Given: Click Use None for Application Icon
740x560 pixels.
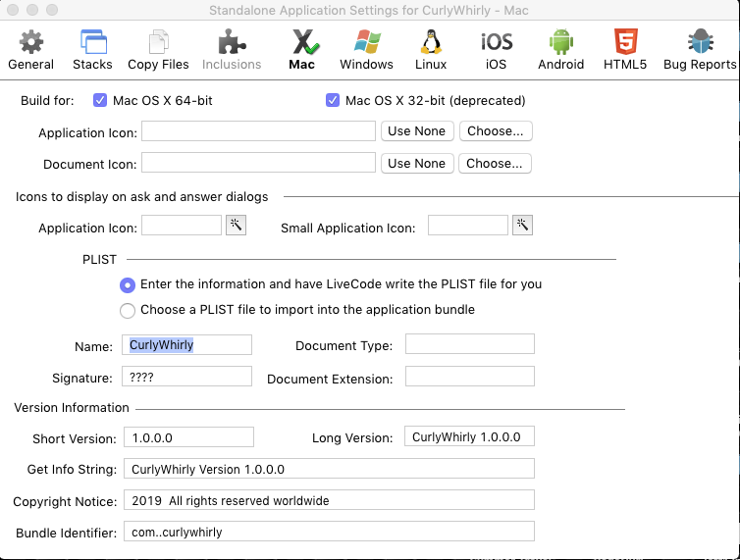Looking at the screenshot, I should coord(416,131).
